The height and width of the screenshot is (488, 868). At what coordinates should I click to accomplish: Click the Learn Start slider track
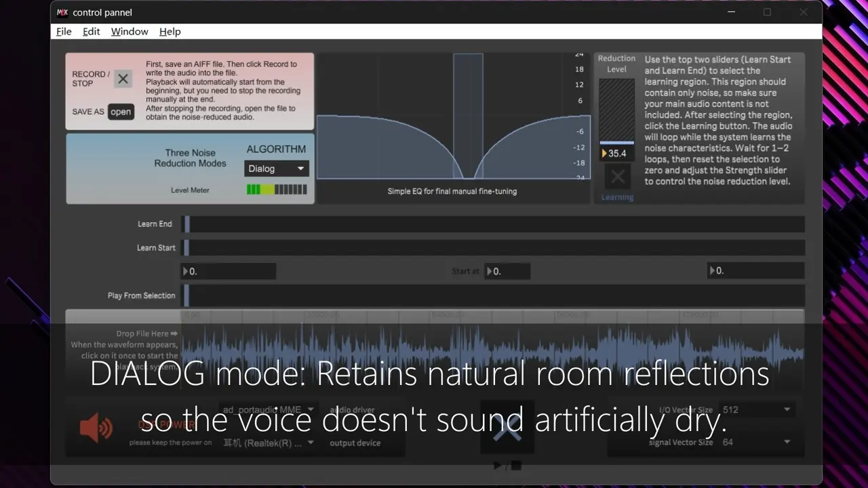pos(494,248)
